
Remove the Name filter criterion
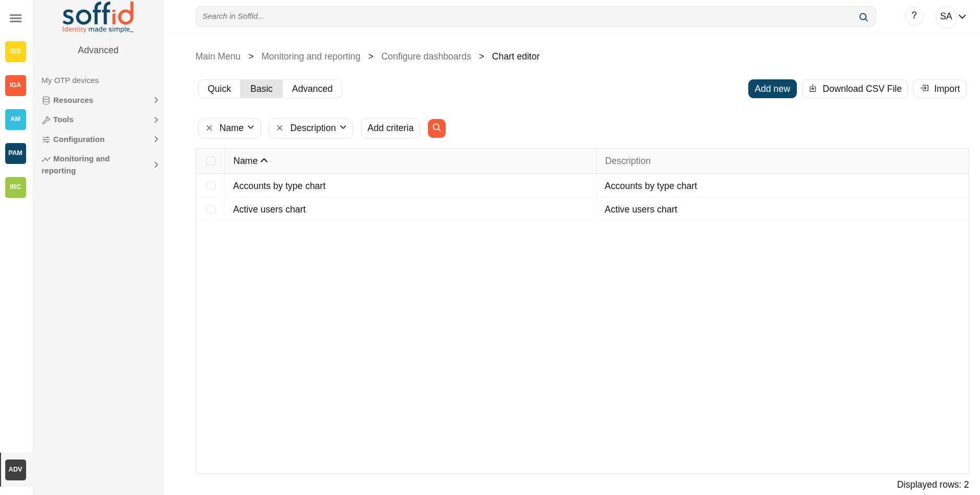(x=209, y=128)
